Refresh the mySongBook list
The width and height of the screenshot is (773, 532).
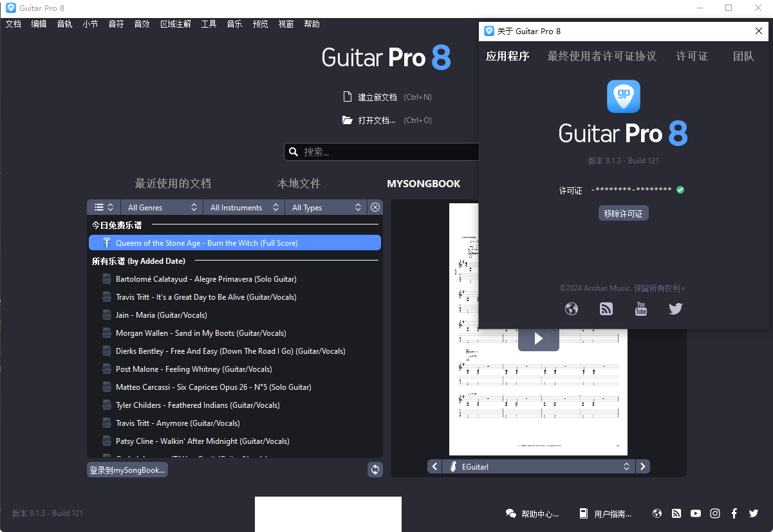point(375,470)
